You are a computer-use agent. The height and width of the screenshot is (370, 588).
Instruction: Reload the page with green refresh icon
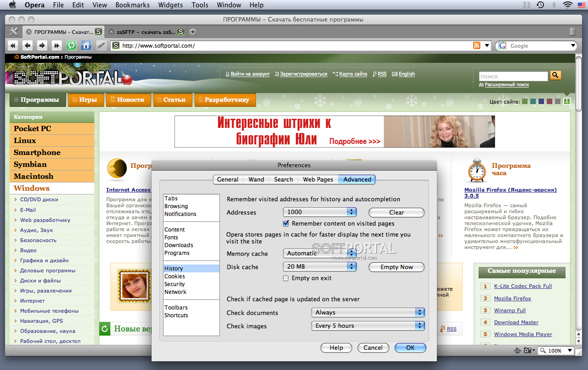point(71,45)
